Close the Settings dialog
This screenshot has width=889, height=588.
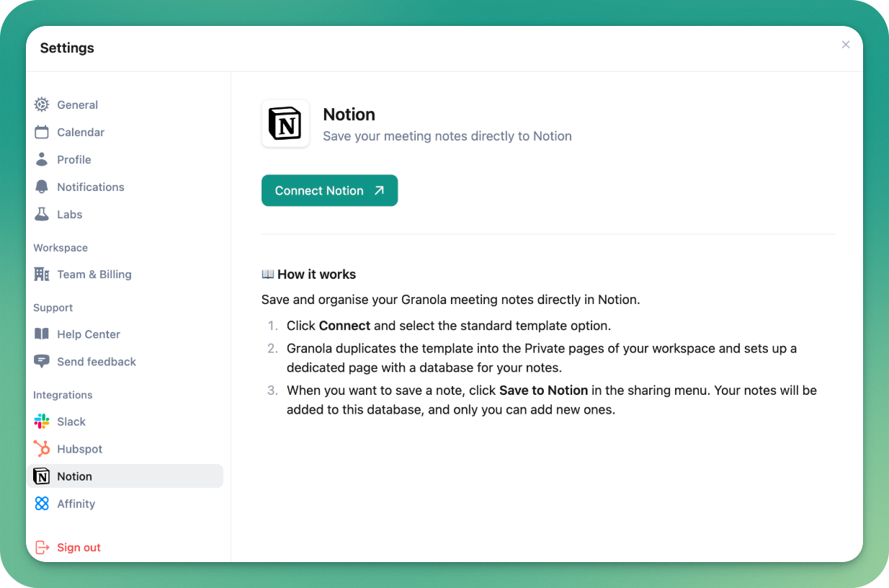pyautogui.click(x=846, y=45)
